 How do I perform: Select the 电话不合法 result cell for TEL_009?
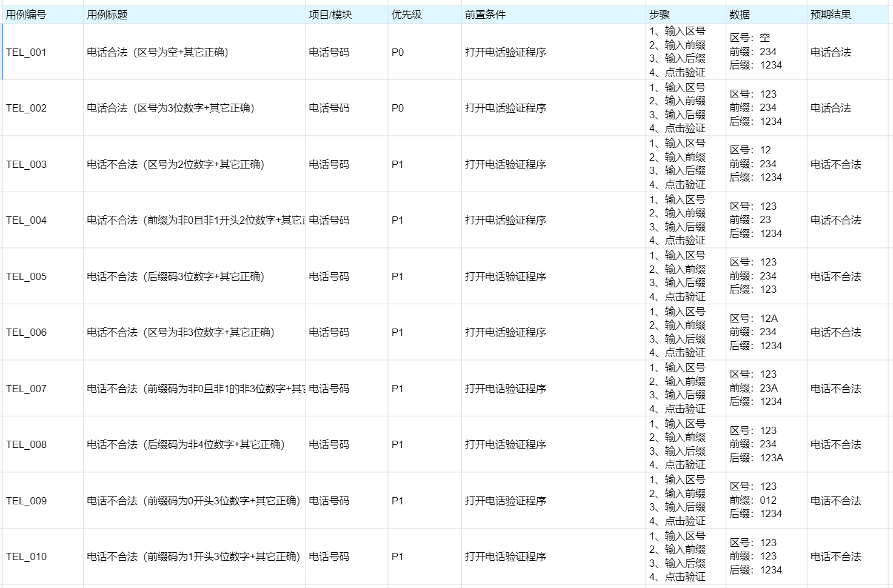pos(835,501)
